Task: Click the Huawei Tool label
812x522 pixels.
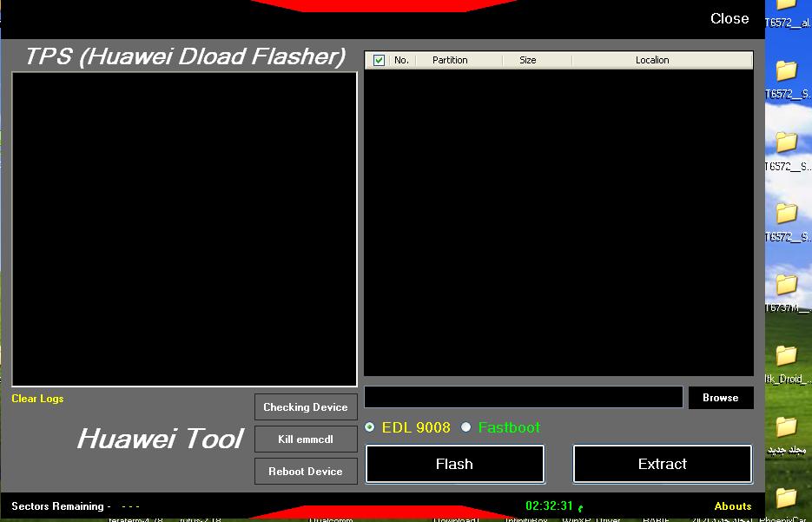Action: click(x=160, y=439)
